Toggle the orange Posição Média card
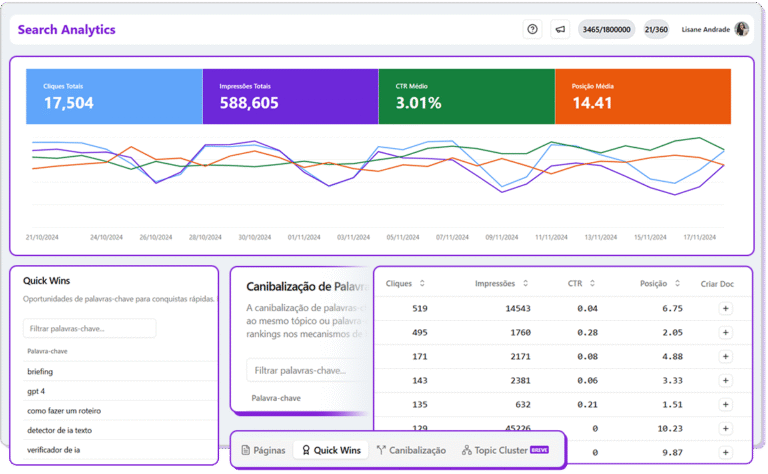 [642, 96]
